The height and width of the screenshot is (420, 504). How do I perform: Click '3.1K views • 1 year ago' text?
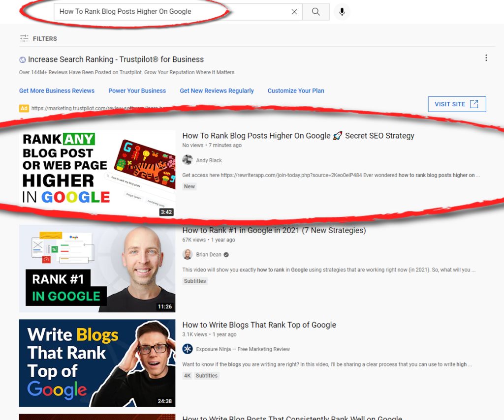coord(209,334)
